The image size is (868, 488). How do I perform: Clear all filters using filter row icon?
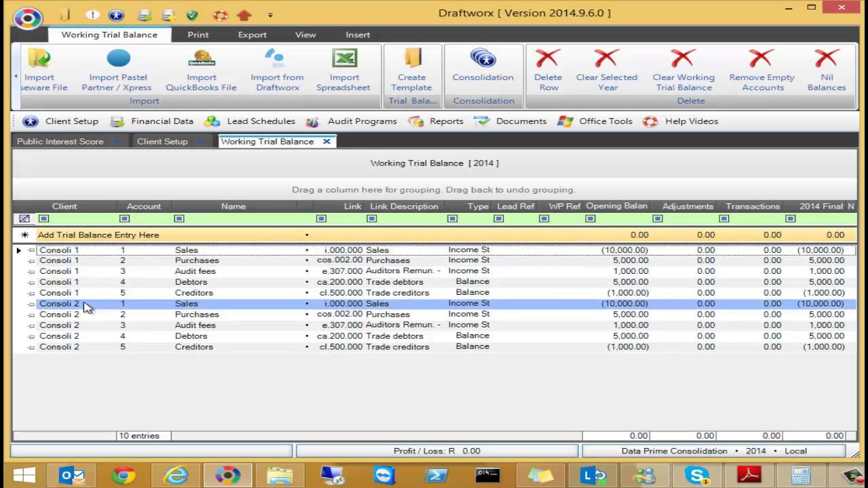click(x=24, y=219)
